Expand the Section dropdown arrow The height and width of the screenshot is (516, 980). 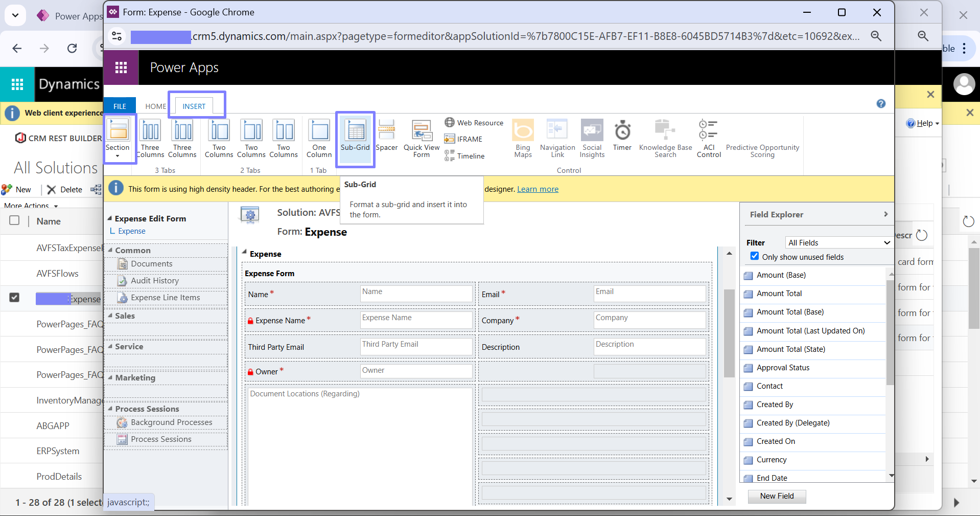click(118, 156)
